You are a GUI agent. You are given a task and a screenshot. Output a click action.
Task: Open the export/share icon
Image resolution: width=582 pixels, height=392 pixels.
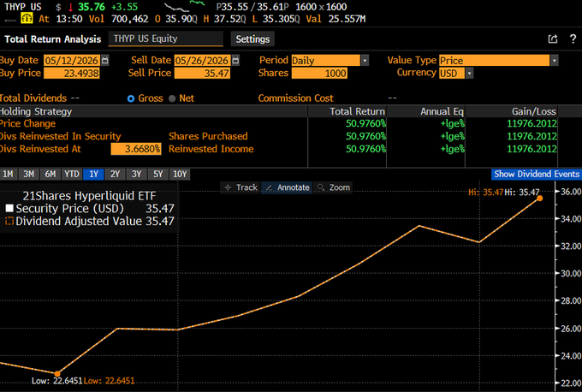[553, 39]
